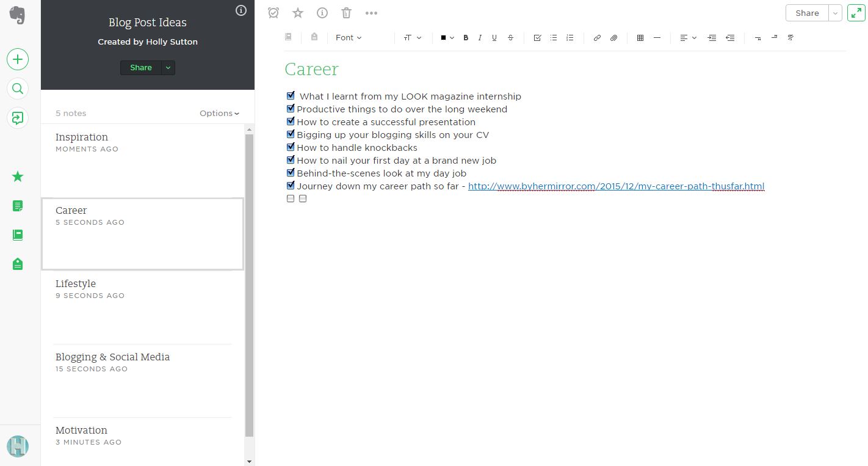Click the top-right Share button
This screenshot has height=466, width=868.
807,13
